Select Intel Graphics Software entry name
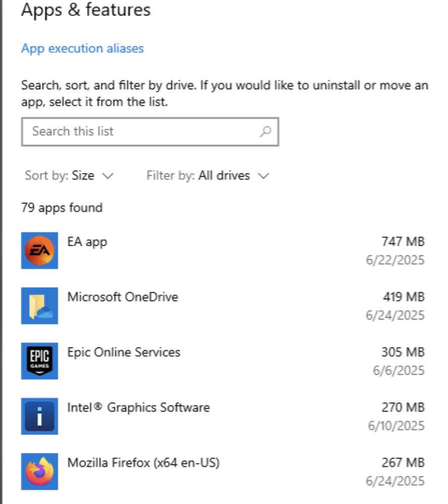448x504 pixels. tap(139, 408)
